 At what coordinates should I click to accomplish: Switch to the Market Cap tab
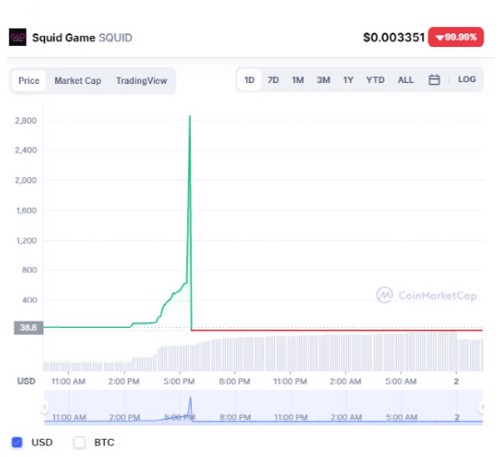78,81
